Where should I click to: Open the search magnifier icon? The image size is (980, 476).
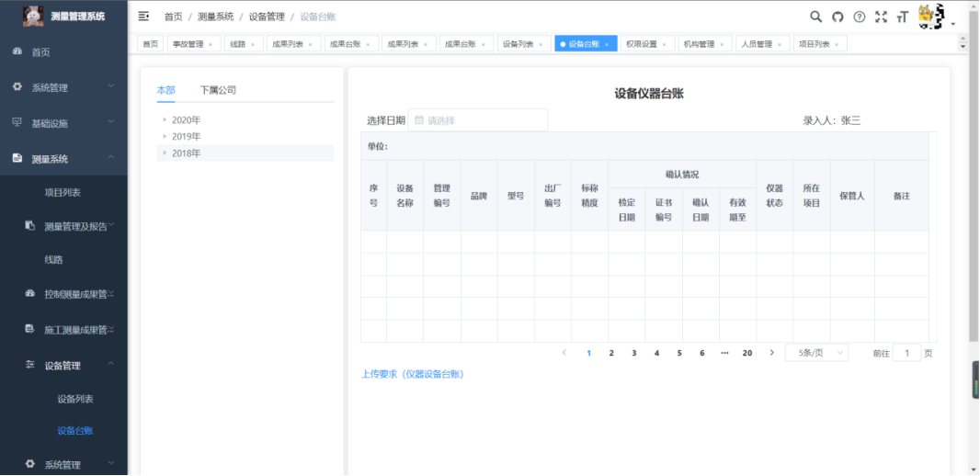(815, 17)
